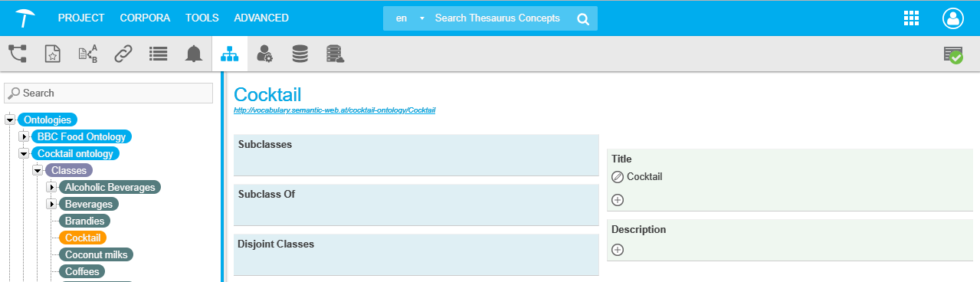
Task: Open the PROJECT menu
Action: pyautogui.click(x=81, y=18)
